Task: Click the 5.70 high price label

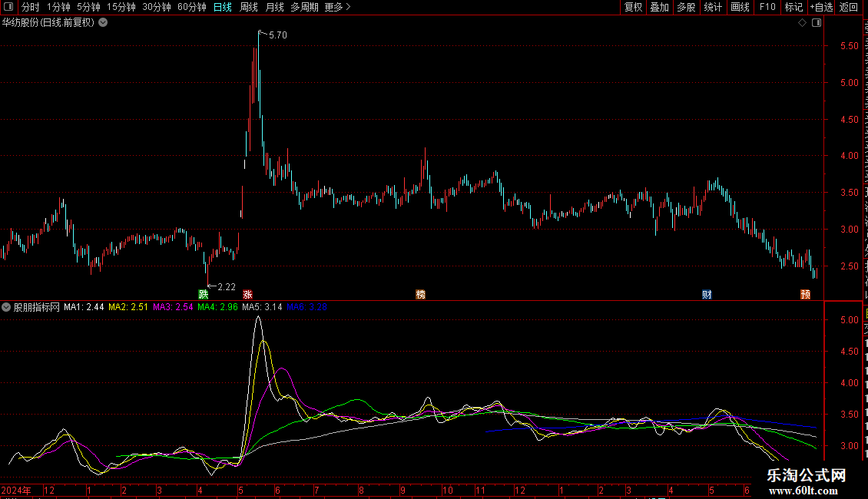Action: [x=278, y=35]
